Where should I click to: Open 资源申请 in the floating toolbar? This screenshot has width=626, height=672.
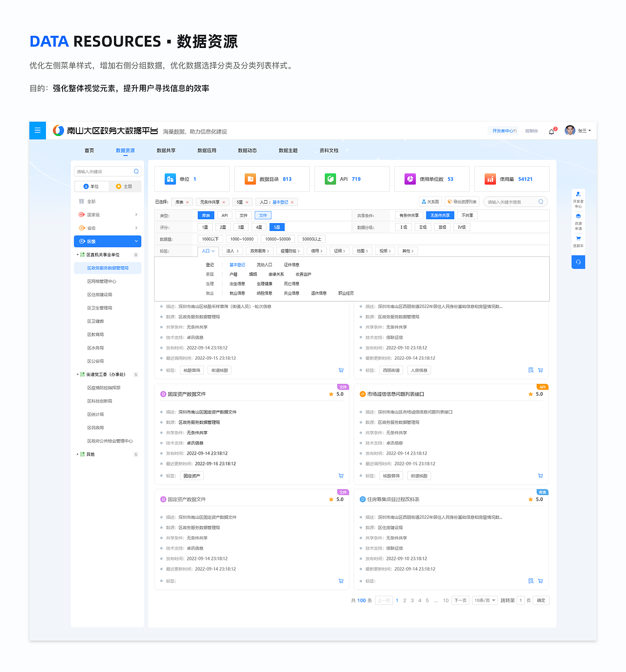pyautogui.click(x=578, y=222)
